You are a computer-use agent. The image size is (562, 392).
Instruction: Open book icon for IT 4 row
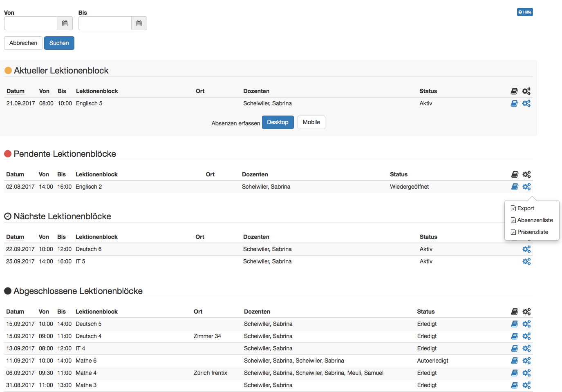click(x=515, y=348)
